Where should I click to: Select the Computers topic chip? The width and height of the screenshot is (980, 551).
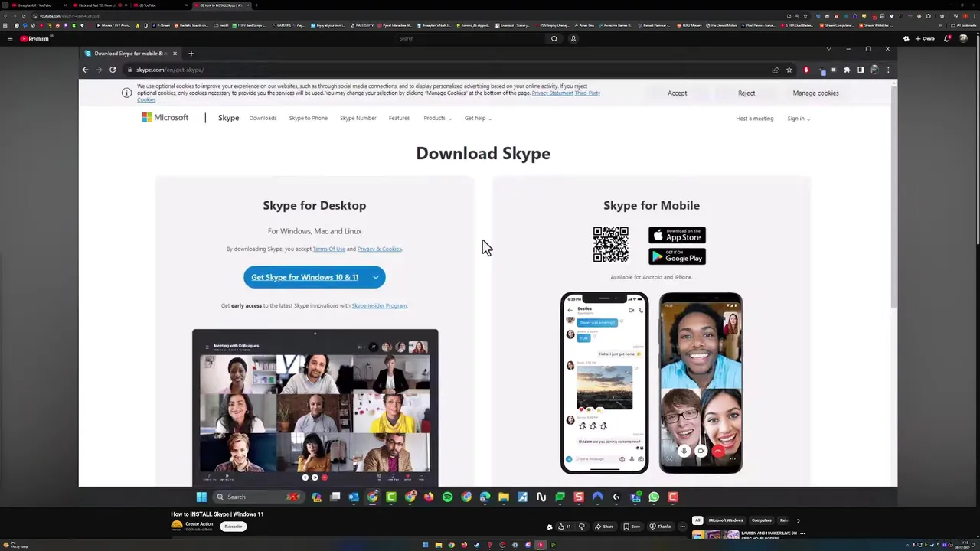pos(762,520)
